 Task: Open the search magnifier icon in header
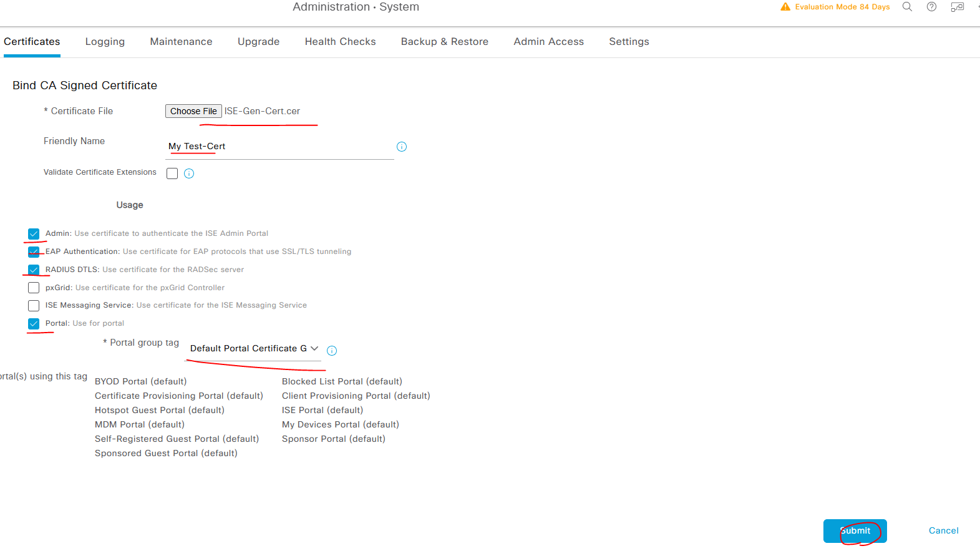point(907,7)
